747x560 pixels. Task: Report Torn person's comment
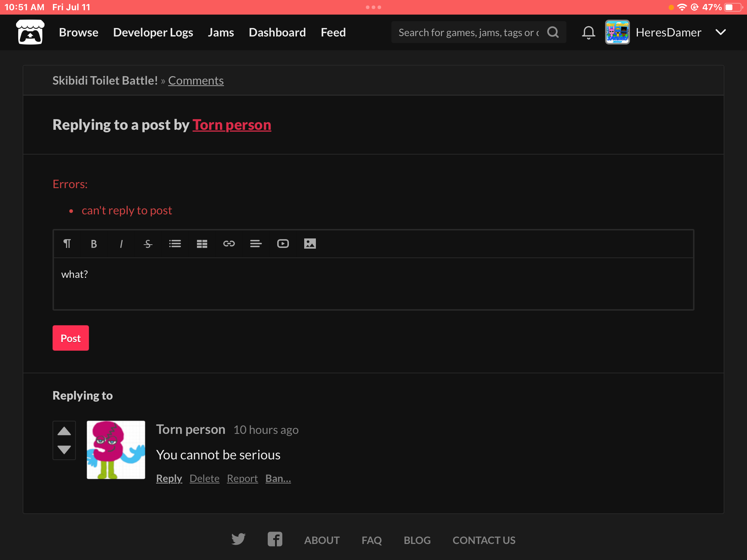coord(242,478)
